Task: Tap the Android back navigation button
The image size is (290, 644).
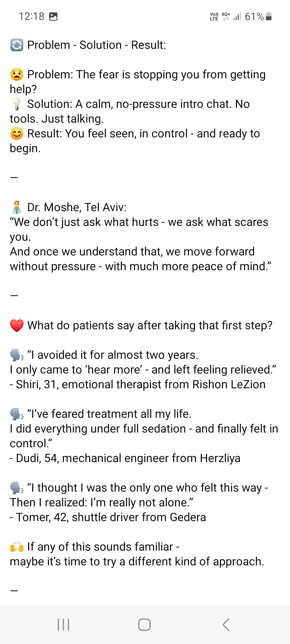Action: click(x=226, y=625)
